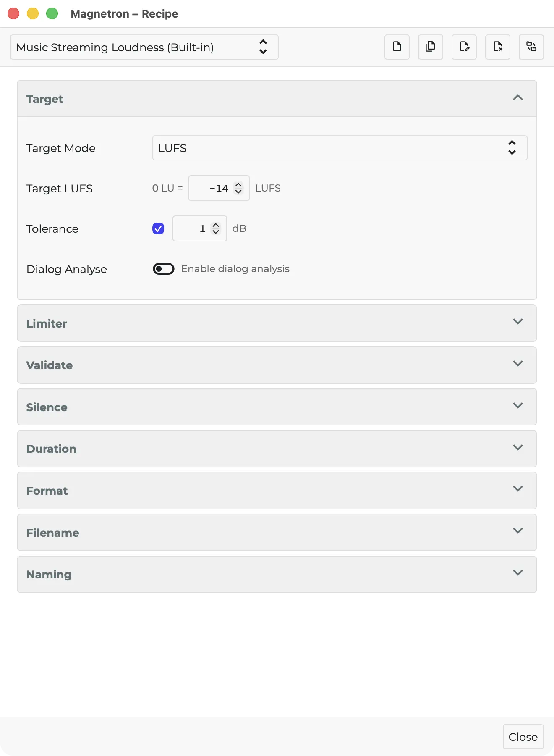Expand the Validate section
This screenshot has height=756, width=554.
(x=277, y=365)
